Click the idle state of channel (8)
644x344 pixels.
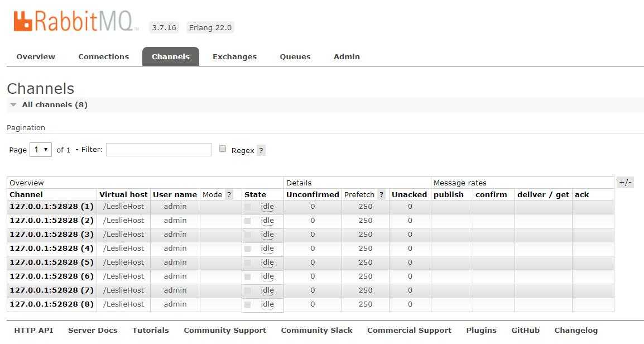coord(267,304)
